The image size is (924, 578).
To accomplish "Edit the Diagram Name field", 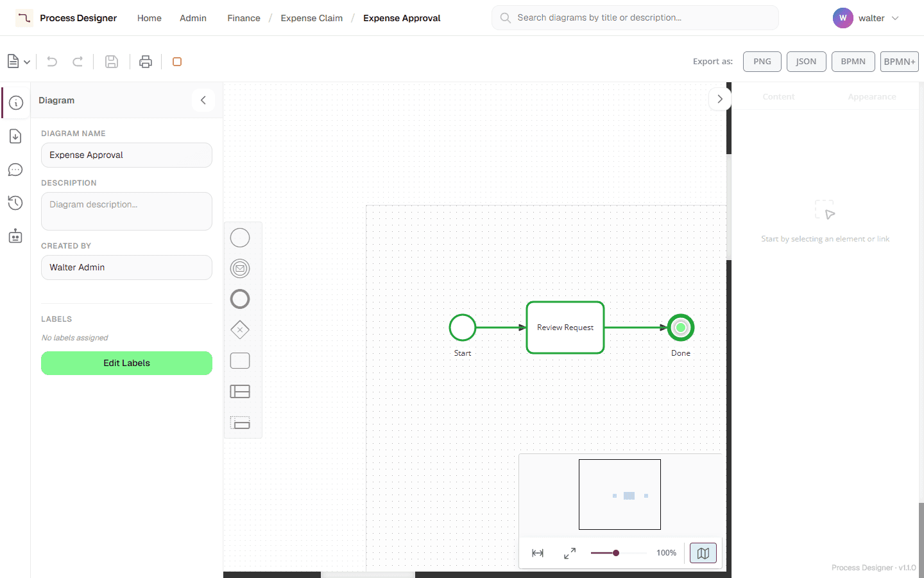I will pos(126,155).
